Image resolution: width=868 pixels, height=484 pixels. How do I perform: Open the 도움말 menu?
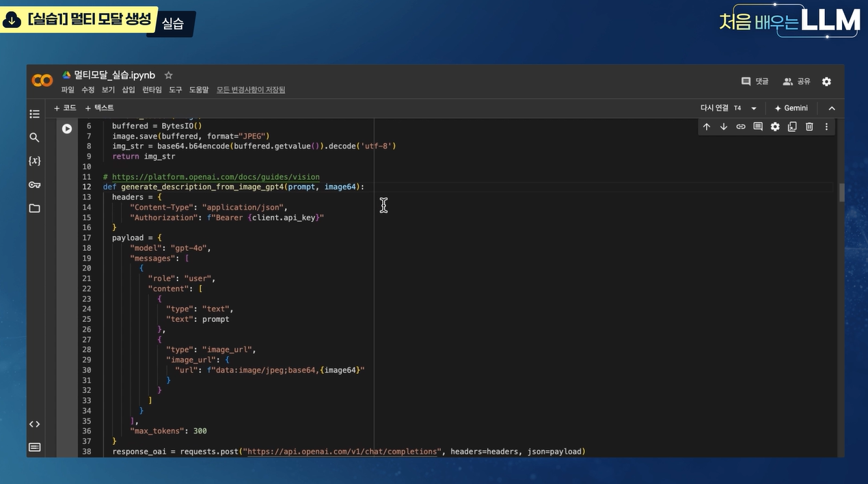(x=199, y=90)
